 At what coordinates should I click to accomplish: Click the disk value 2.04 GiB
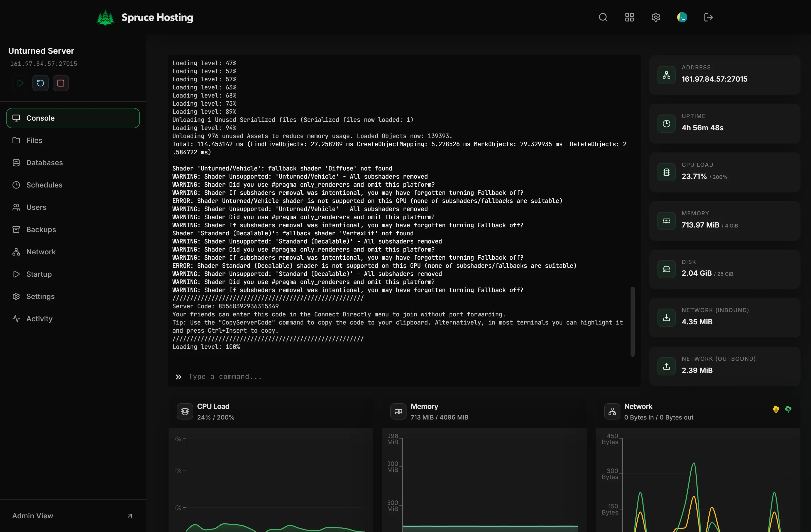click(x=696, y=273)
